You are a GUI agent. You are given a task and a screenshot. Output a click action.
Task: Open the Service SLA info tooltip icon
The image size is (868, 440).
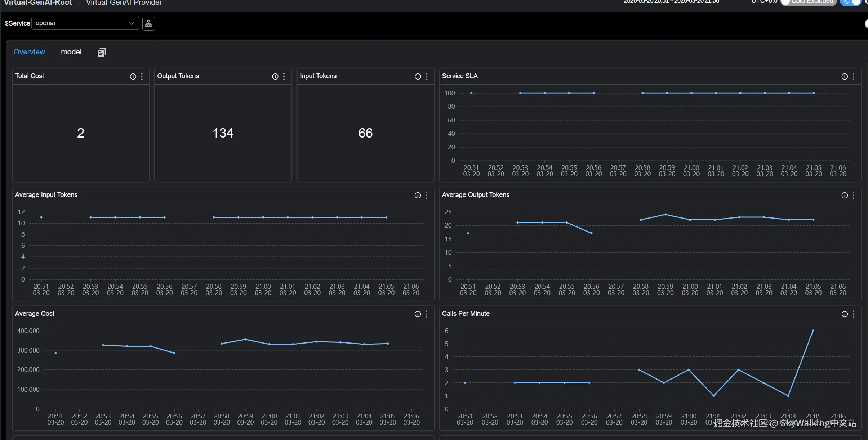point(844,76)
